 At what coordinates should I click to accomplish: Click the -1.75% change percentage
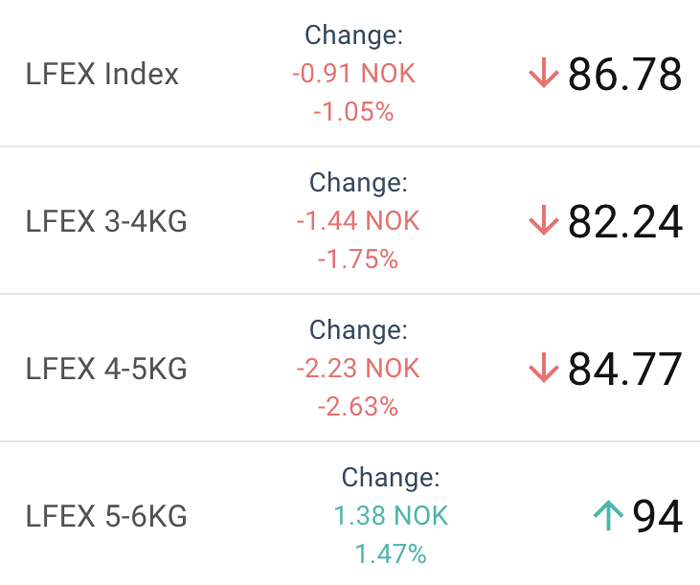pyautogui.click(x=358, y=259)
